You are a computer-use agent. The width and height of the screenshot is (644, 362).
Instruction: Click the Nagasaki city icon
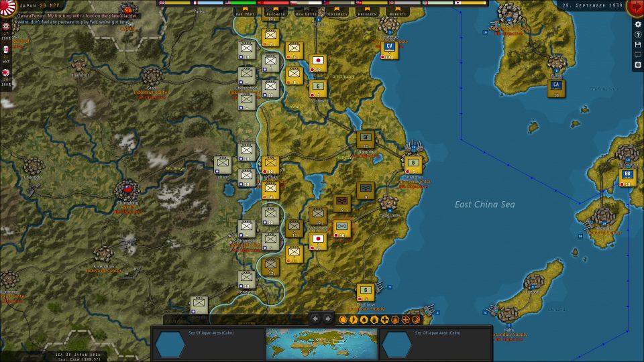click(x=602, y=217)
